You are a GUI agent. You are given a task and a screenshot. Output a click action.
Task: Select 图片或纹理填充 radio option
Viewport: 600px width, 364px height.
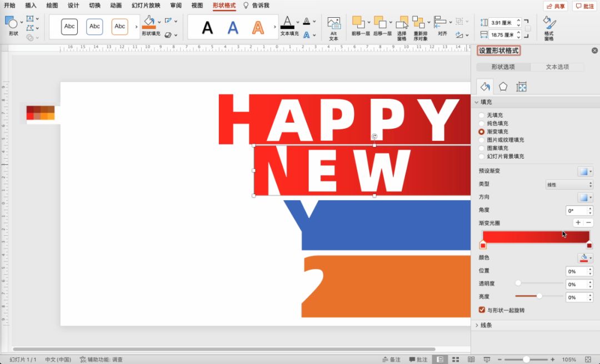click(x=481, y=140)
